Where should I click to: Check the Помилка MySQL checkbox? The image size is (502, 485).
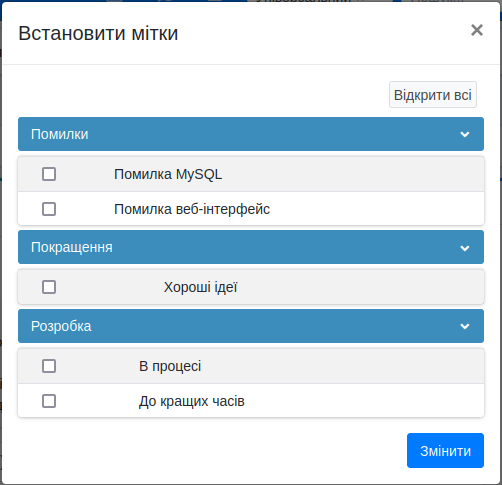pyautogui.click(x=49, y=174)
